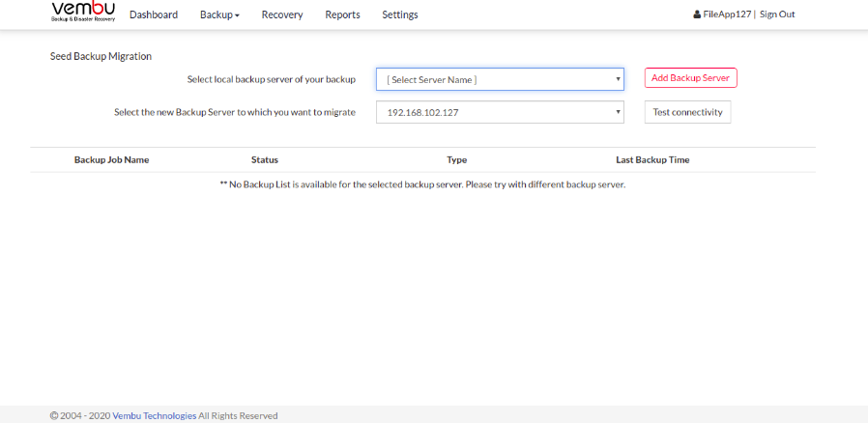868x423 pixels.
Task: Click the user profile icon beside FileApp127
Action: 697,14
